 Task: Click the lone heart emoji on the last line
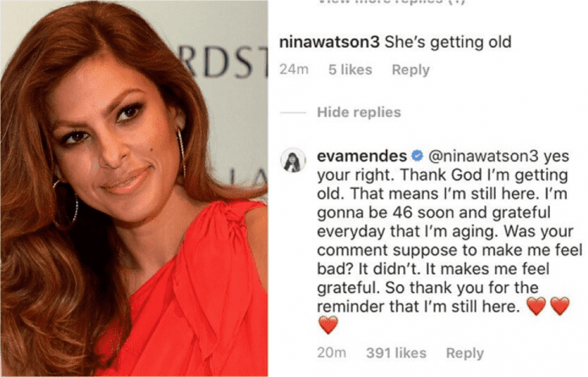point(329,325)
